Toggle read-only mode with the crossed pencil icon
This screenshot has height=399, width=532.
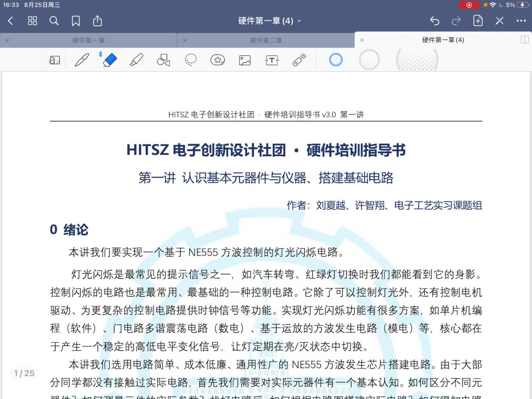point(499,21)
